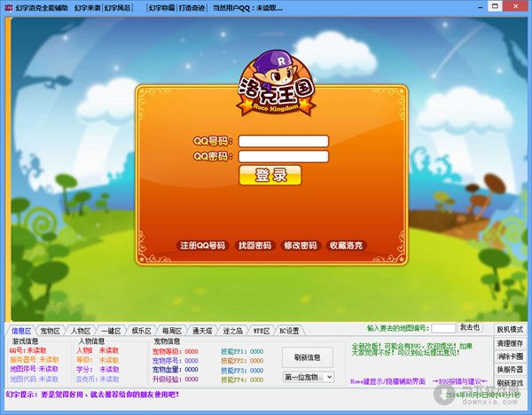This screenshot has width=532, height=415.
Task: Minimize the window
Action: pyautogui.click(x=480, y=7)
